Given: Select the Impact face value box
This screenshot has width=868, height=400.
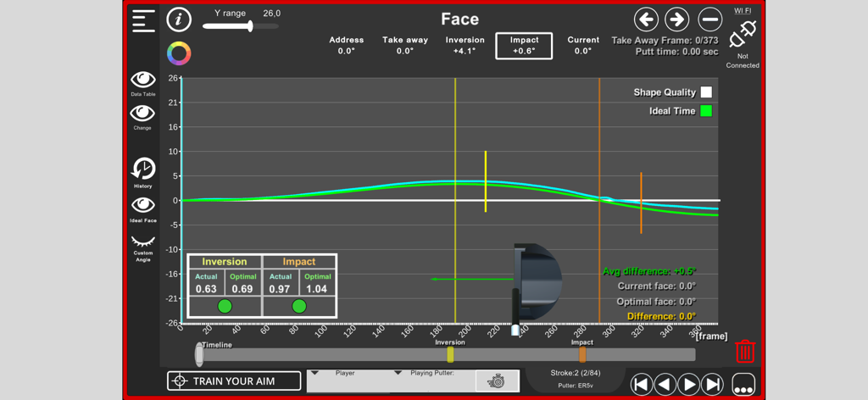Looking at the screenshot, I should coord(524,46).
